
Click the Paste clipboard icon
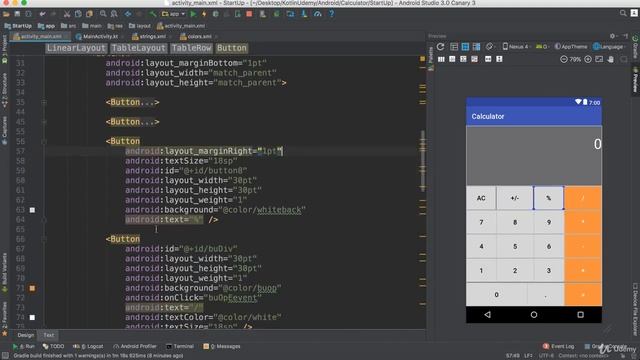tap(89, 14)
